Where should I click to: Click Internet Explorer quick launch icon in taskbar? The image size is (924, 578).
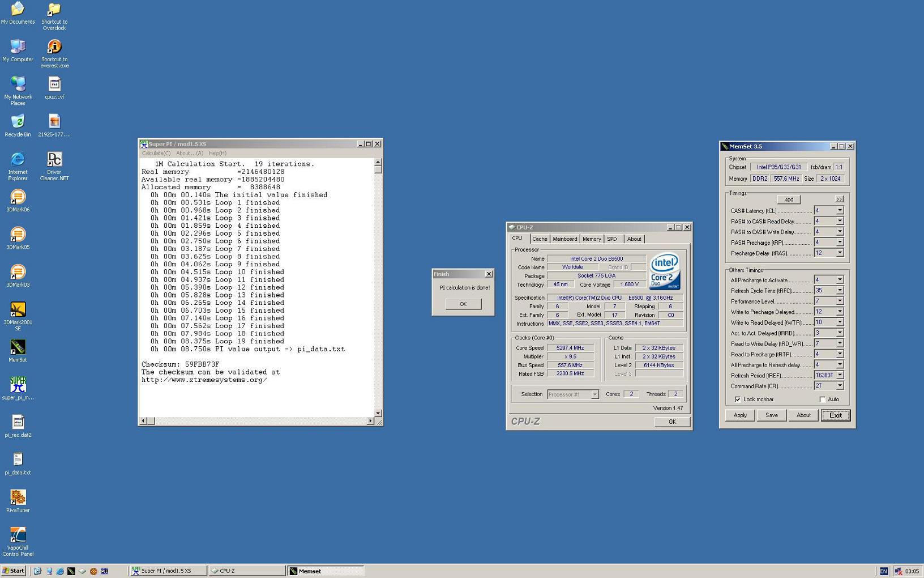tap(60, 571)
